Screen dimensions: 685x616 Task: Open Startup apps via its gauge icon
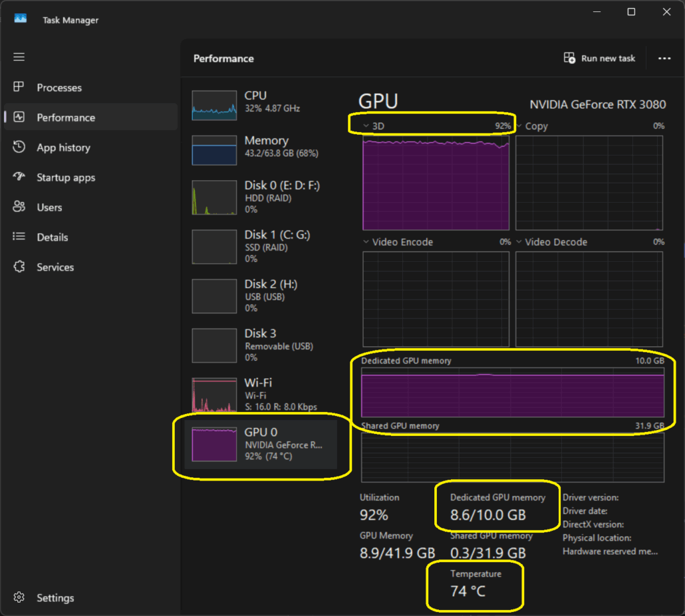click(x=19, y=176)
